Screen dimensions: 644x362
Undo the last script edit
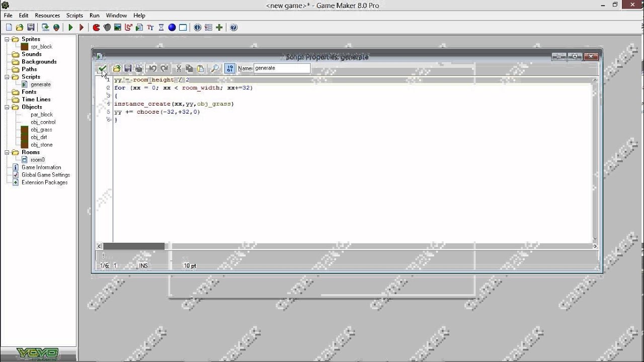pos(153,68)
